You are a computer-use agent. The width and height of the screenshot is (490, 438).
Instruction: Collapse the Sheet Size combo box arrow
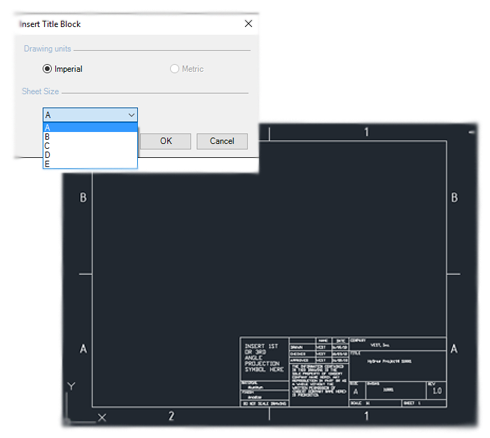[x=132, y=115]
